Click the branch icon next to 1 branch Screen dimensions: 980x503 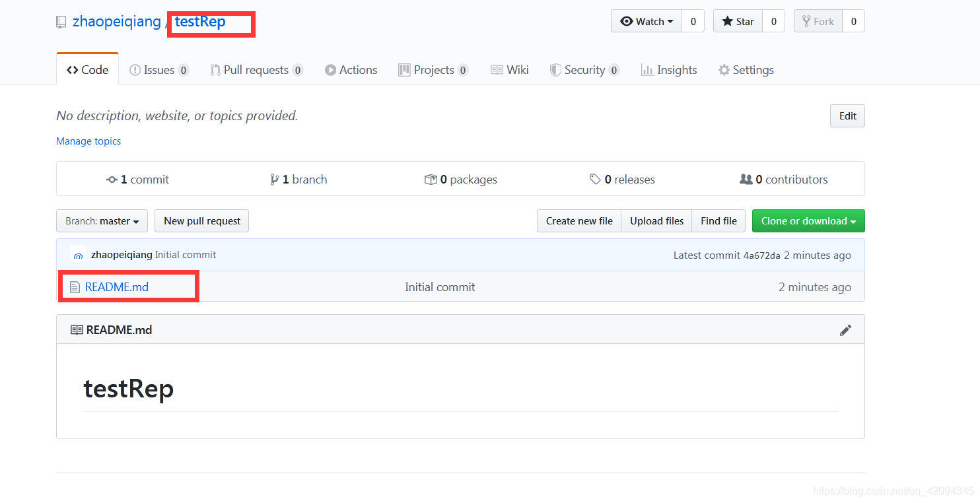[275, 180]
